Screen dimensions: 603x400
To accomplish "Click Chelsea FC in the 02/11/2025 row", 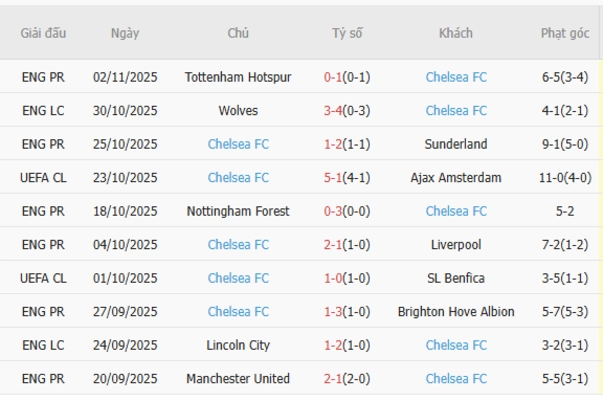I will click(456, 77).
